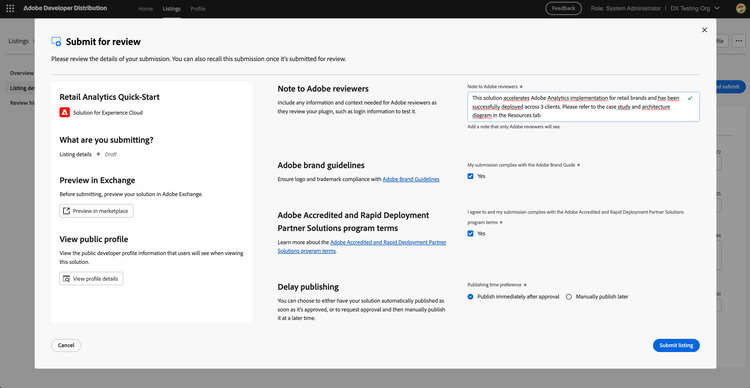Click the green checkmark in note field
The width and height of the screenshot is (750, 388).
pos(690,98)
